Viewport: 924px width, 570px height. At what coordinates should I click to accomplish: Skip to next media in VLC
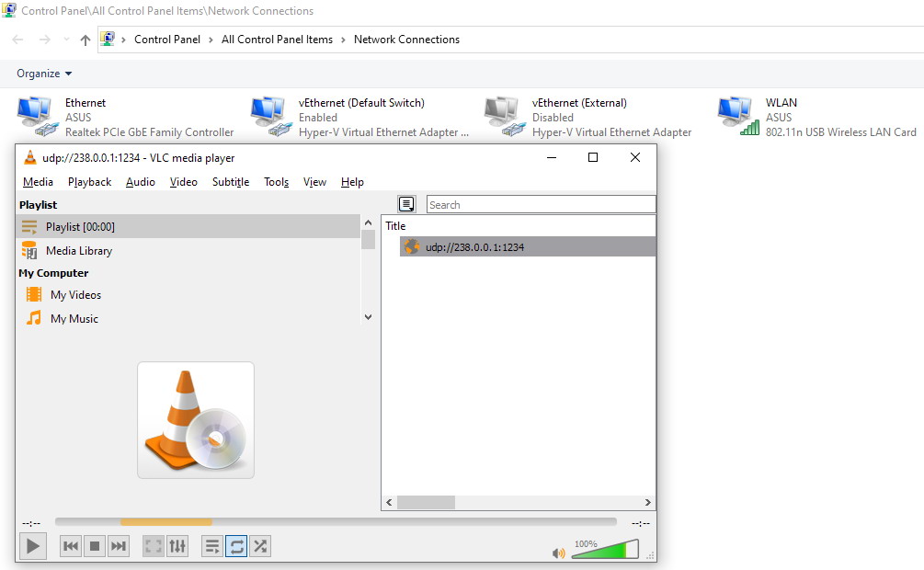119,546
